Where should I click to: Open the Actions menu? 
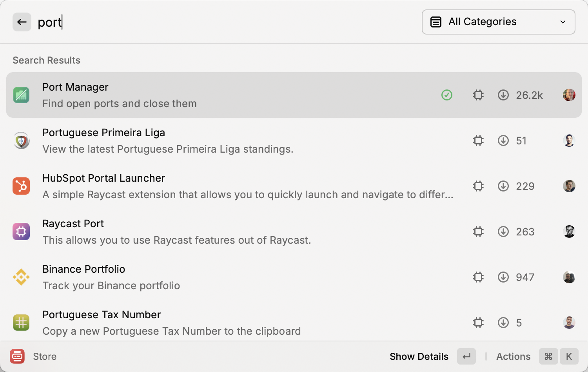pos(513,356)
